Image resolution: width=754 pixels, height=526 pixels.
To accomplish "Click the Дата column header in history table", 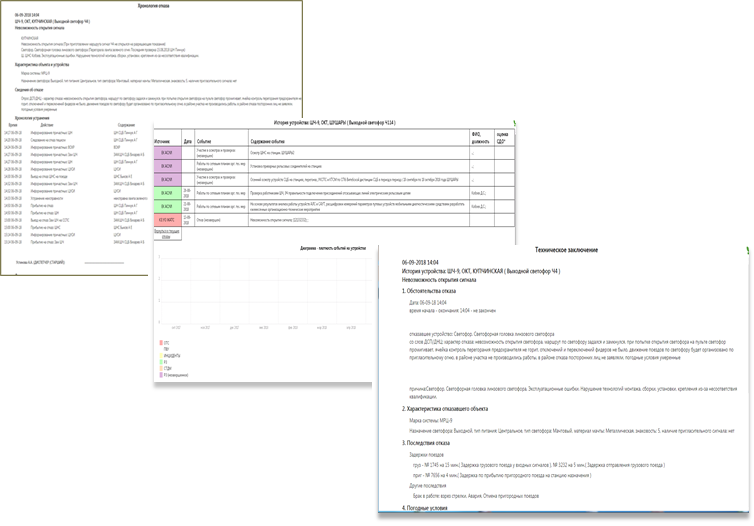I will [188, 141].
